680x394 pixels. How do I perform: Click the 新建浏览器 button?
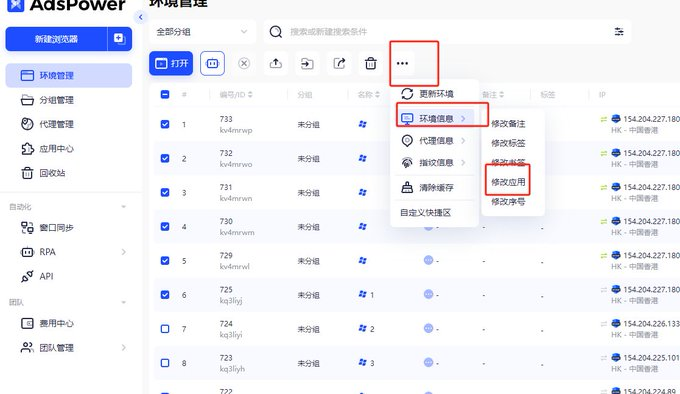pyautogui.click(x=56, y=39)
